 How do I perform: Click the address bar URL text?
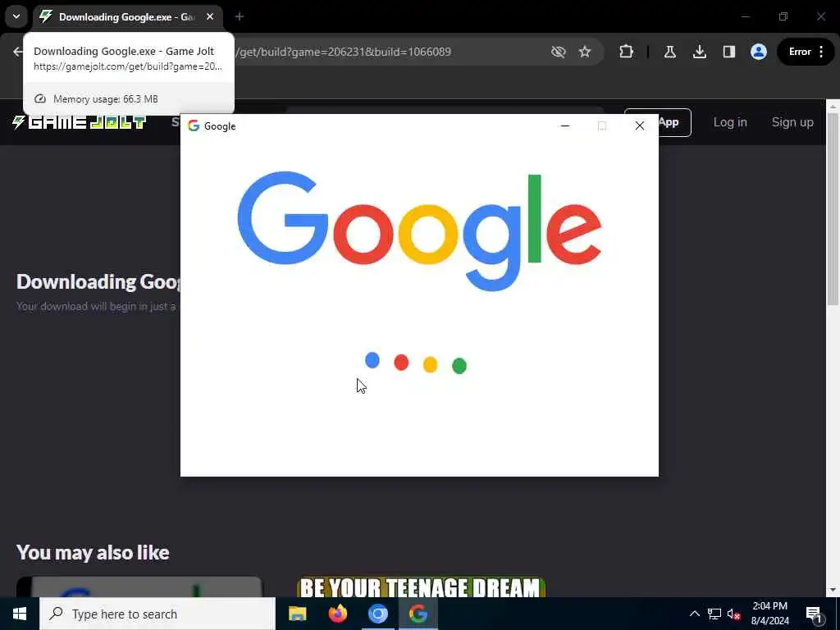pyautogui.click(x=345, y=52)
